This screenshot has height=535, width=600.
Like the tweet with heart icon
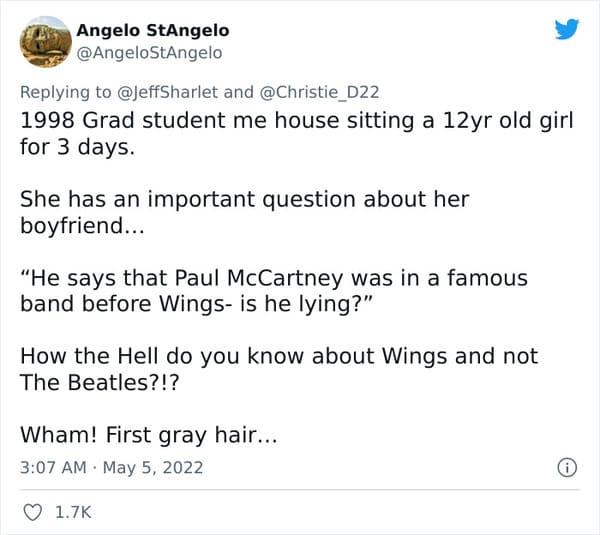[33, 512]
